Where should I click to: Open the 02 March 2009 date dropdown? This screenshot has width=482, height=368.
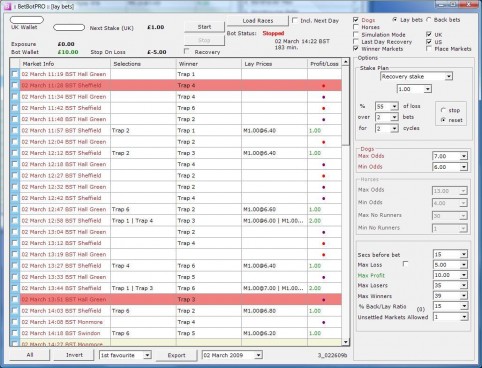[x=258, y=355]
